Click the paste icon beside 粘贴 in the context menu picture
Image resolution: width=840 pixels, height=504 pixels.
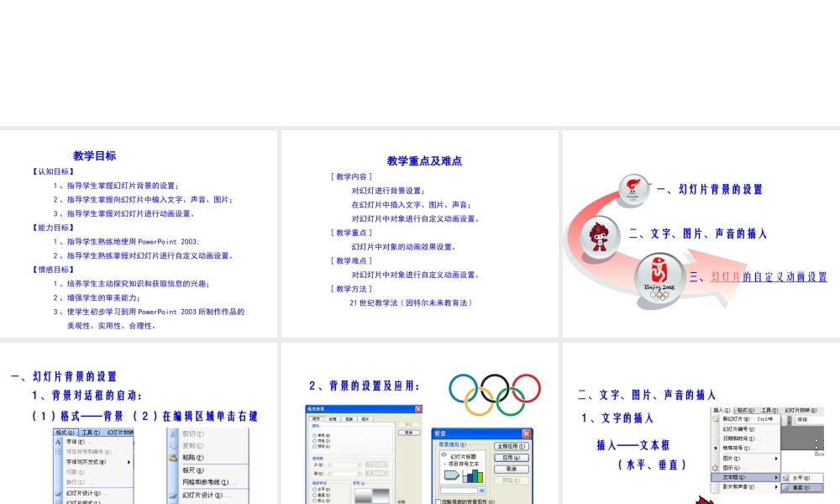click(173, 458)
